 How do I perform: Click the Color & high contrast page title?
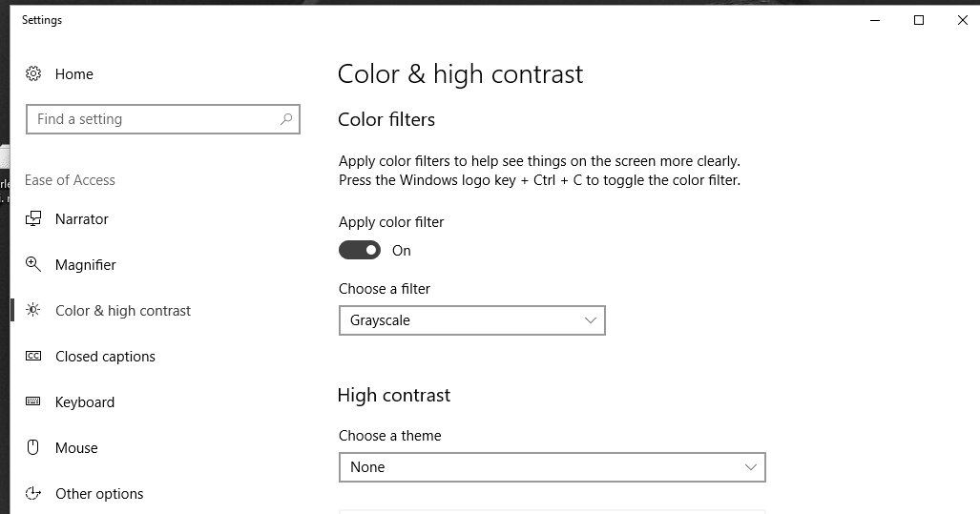click(x=460, y=73)
